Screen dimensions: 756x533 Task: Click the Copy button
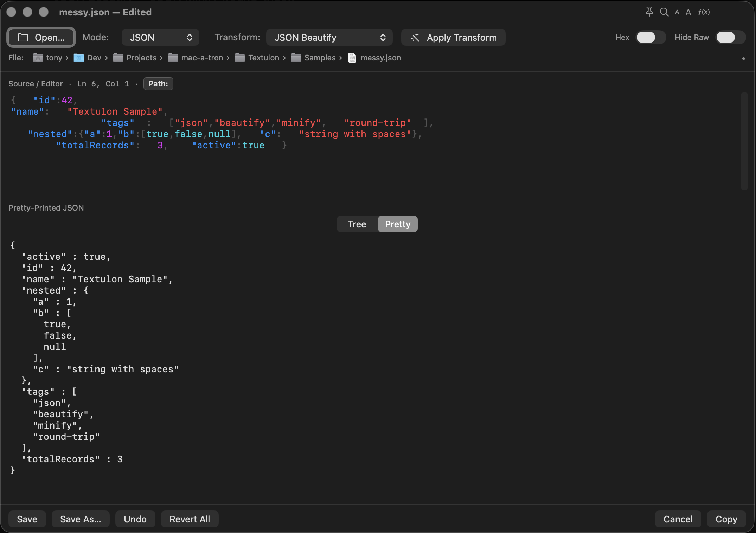click(726, 519)
